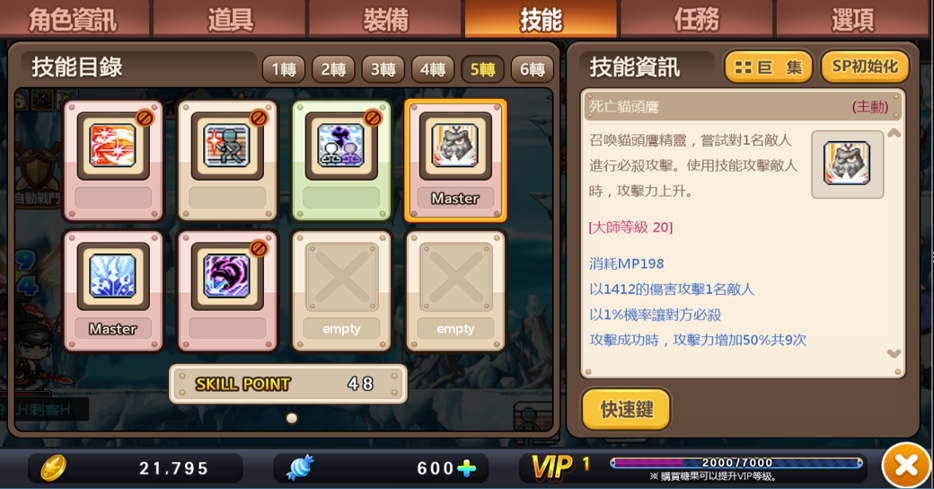
Task: Click the blue candy currency icon
Action: coord(300,468)
